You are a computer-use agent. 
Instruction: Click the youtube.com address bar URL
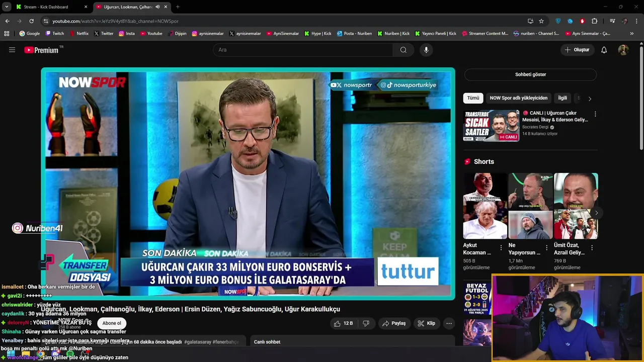click(115, 21)
